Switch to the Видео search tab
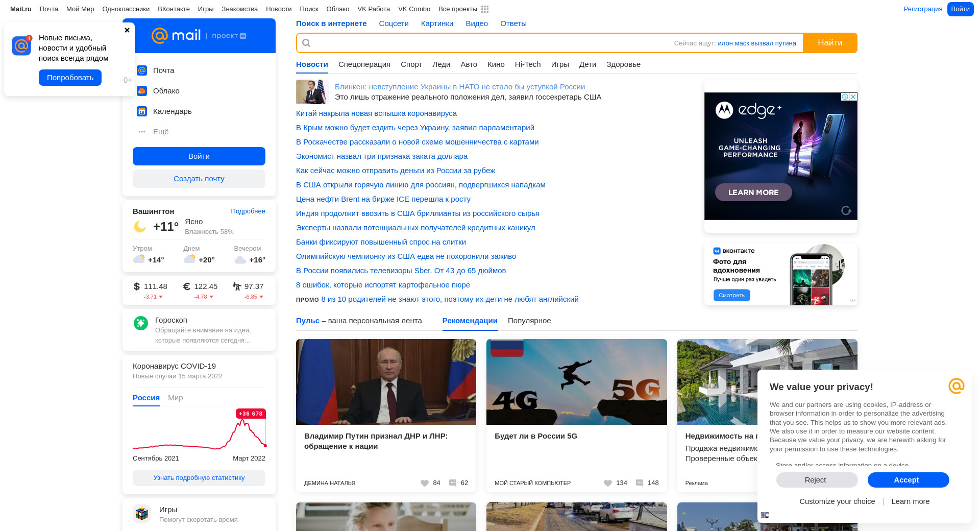The width and height of the screenshot is (980, 531). pos(477,23)
